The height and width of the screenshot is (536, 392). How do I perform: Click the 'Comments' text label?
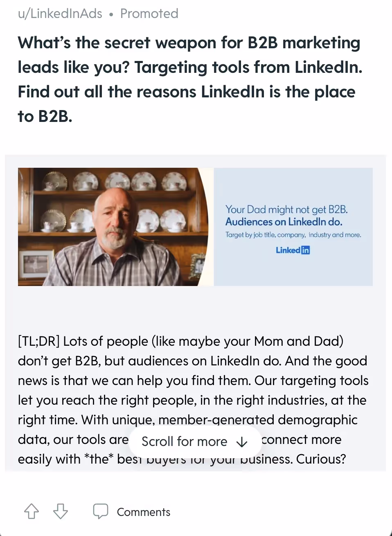tap(143, 512)
